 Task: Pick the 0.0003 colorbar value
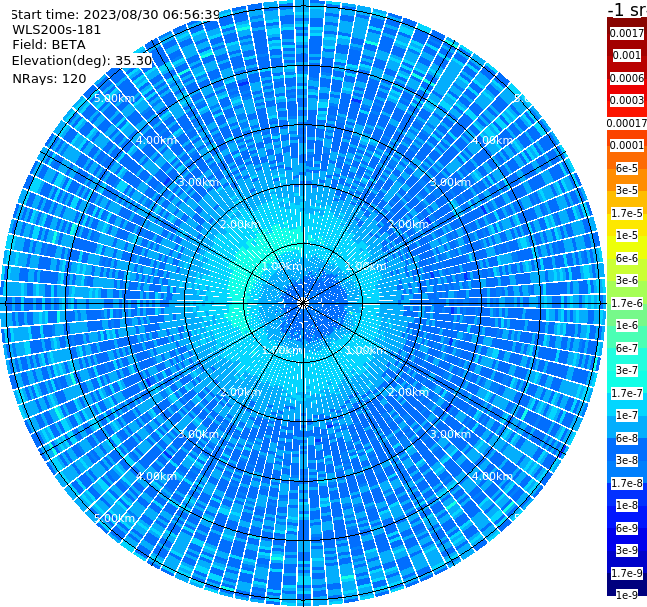click(627, 100)
